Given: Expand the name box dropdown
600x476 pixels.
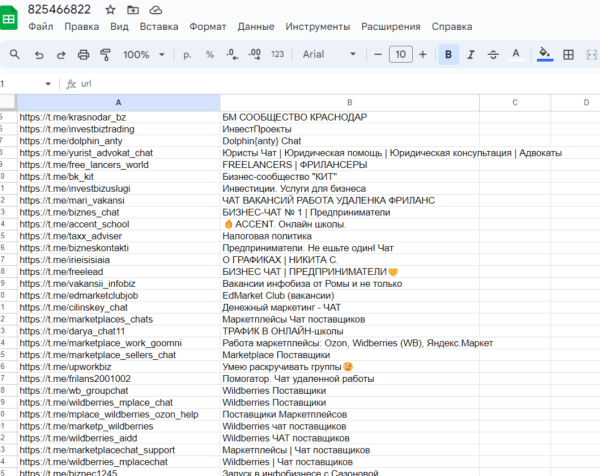Looking at the screenshot, I should click(x=48, y=84).
